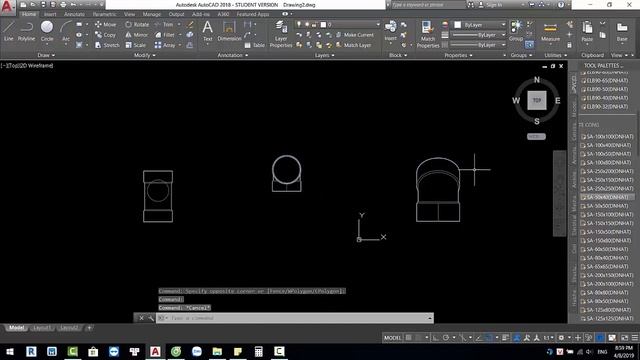Click the object color swatch in Properties
This screenshot has height=360, width=640.
coord(457,25)
